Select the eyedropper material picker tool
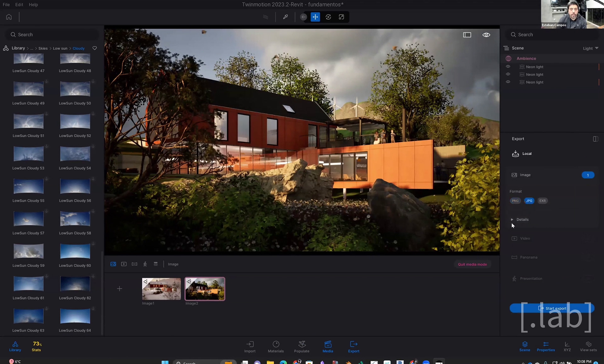Image resolution: width=604 pixels, height=364 pixels. pyautogui.click(x=285, y=17)
